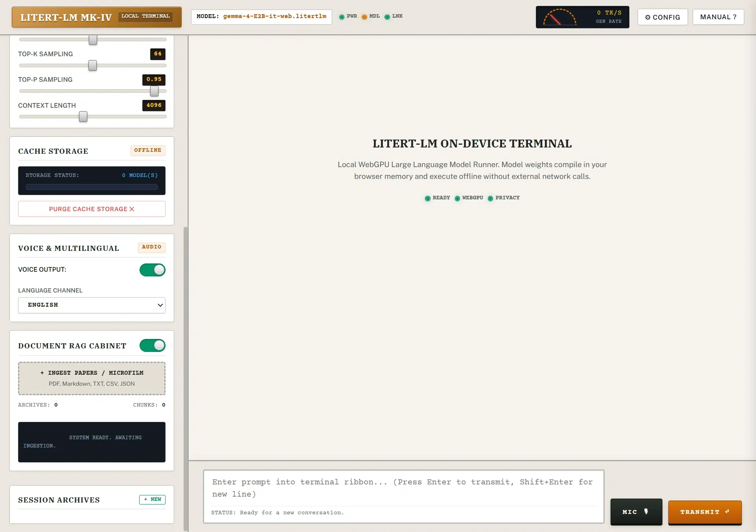This screenshot has height=532, width=756.
Task: Click the LNK status indicator light
Action: 387,17
